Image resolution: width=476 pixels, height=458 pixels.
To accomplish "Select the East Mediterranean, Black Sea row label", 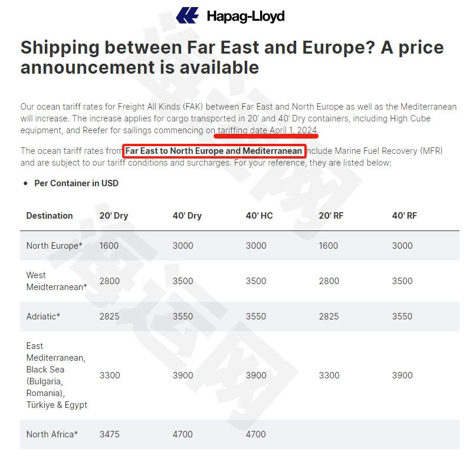I will coord(57,375).
